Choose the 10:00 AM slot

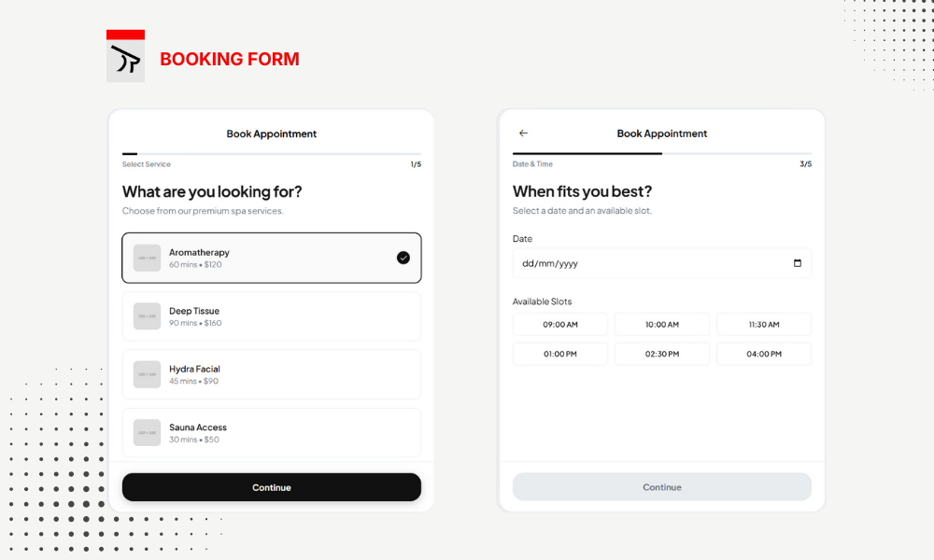[661, 325]
